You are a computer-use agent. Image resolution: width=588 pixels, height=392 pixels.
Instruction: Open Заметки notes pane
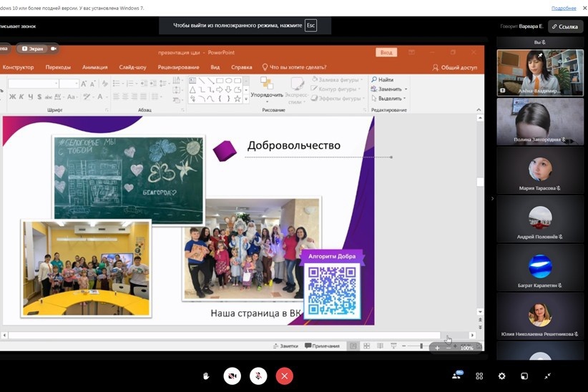click(285, 346)
